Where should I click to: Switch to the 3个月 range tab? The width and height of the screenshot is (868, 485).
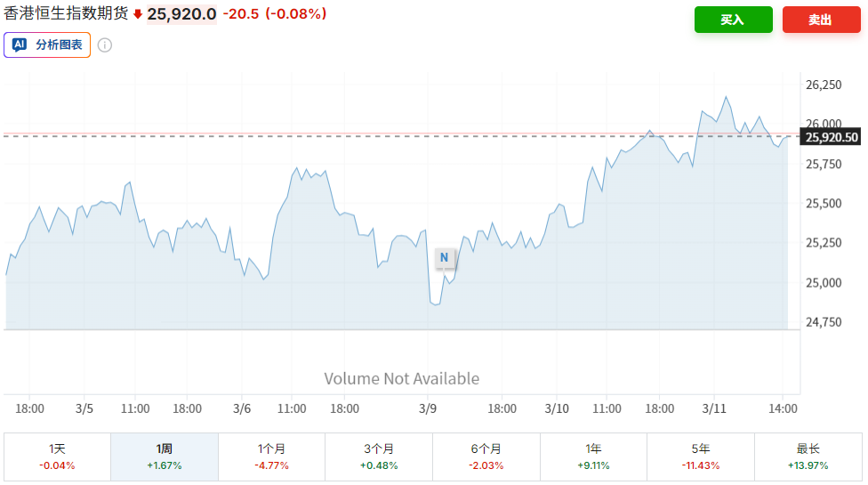click(378, 457)
